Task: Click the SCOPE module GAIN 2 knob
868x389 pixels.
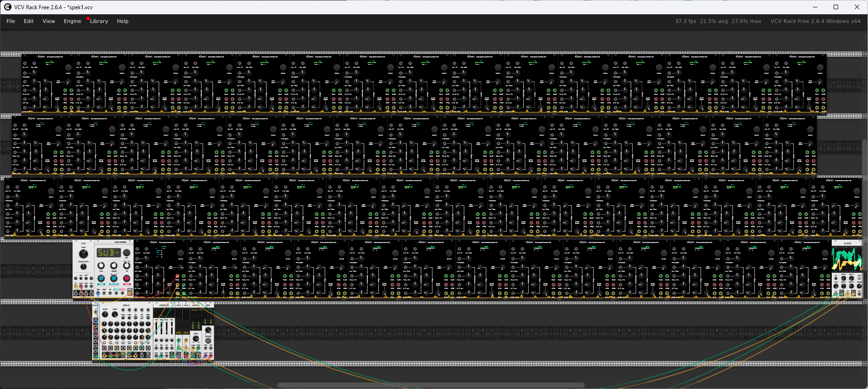Action: pyautogui.click(x=851, y=278)
